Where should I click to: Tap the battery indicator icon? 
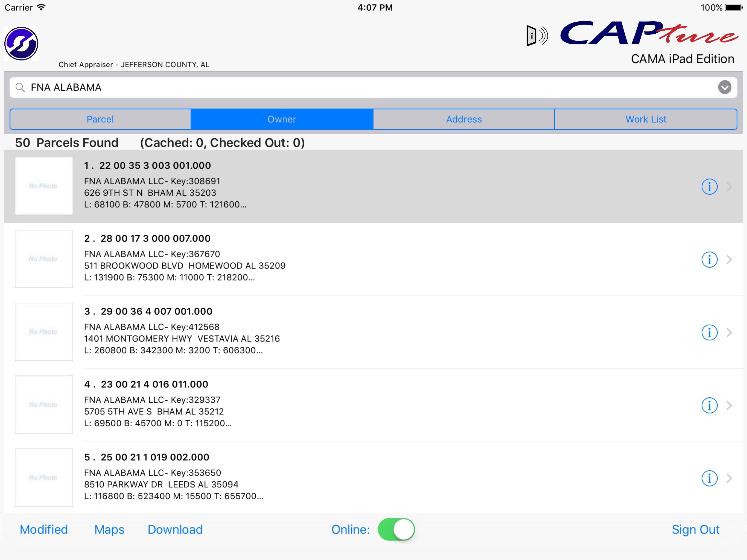[734, 7]
